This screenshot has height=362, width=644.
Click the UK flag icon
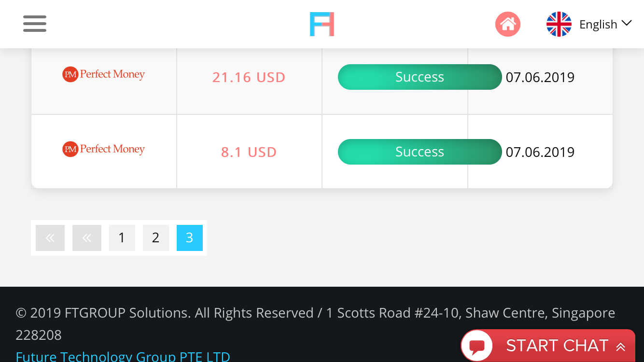pos(559,24)
